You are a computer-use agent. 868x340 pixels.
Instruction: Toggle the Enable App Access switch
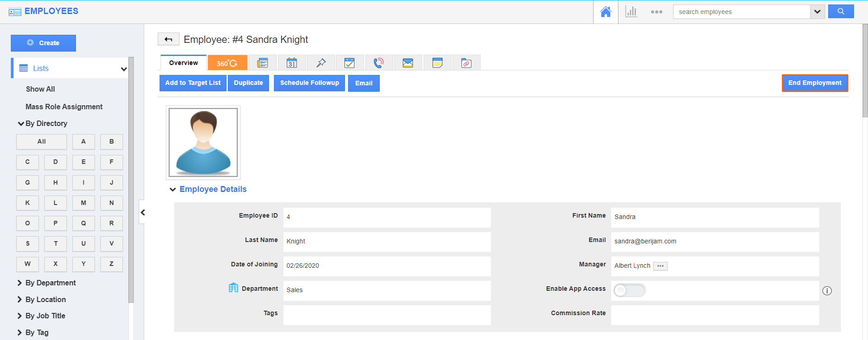tap(629, 290)
